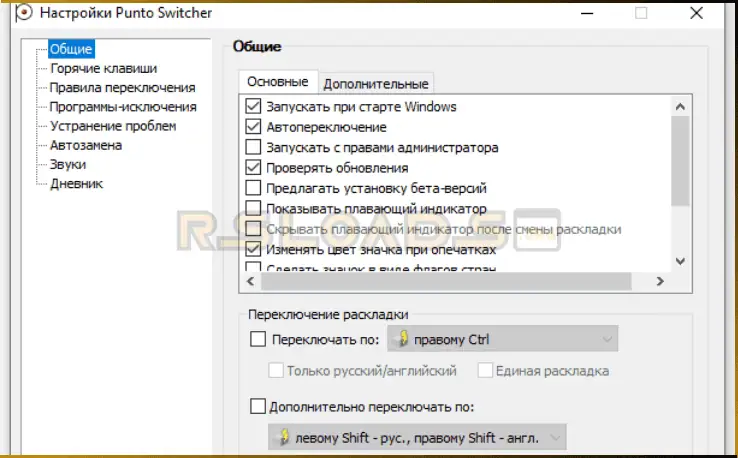The height and width of the screenshot is (458, 738).
Task: Click the key icon in правому Ctrl dropdown
Action: point(403,340)
